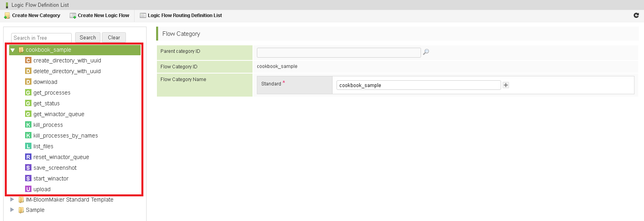Click the Parent category ID label
Image resolution: width=644 pixels, height=221 pixels.
pos(180,51)
